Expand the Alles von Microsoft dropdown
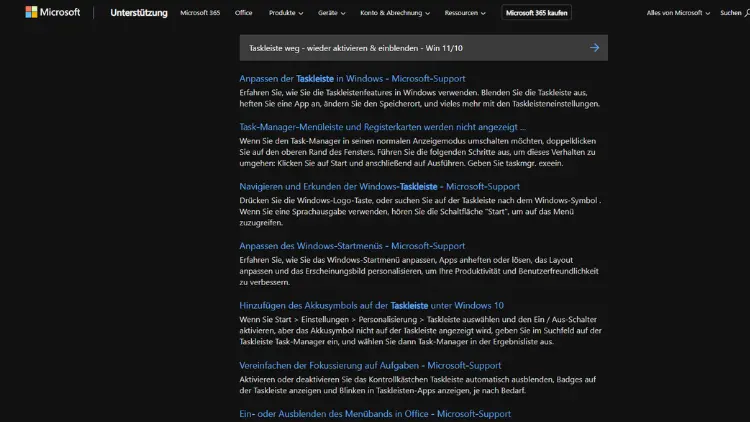The image size is (750, 422). point(678,13)
